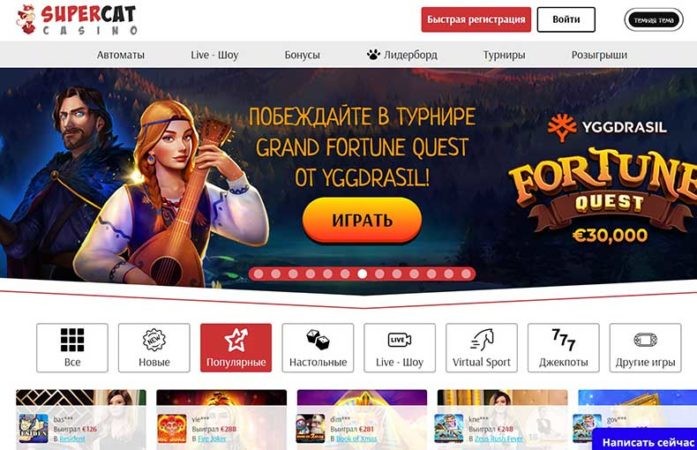Open the Новые games category
Image resolution: width=697 pixels, height=450 pixels.
tap(154, 348)
